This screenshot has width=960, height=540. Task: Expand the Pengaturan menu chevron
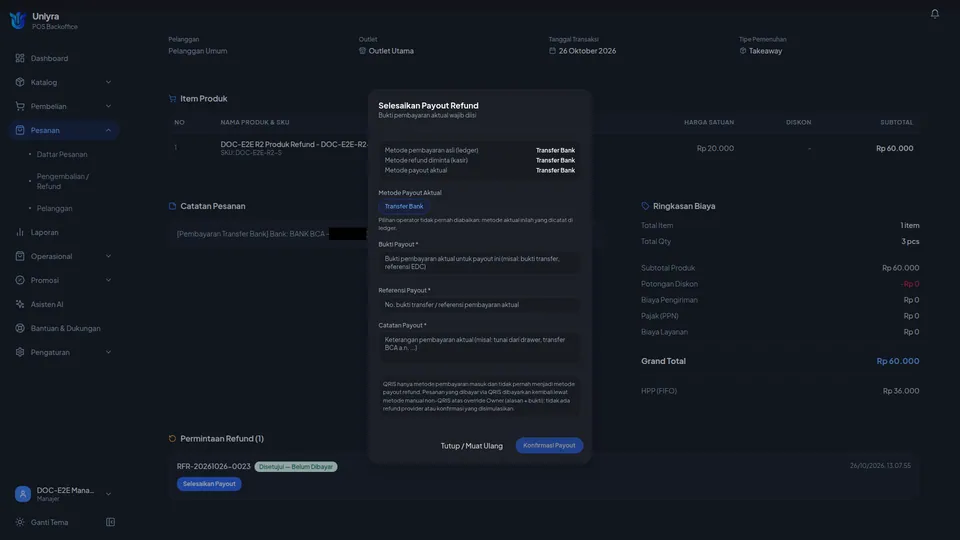pyautogui.click(x=108, y=352)
